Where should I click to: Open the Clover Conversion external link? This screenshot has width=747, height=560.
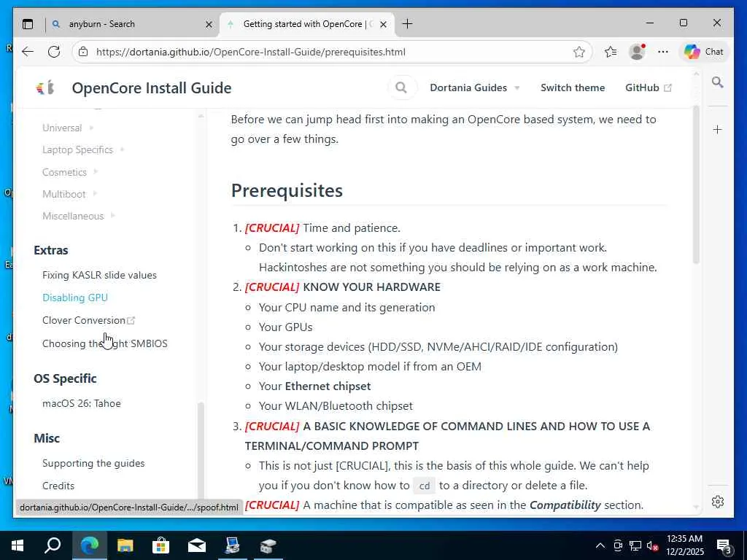tap(88, 321)
